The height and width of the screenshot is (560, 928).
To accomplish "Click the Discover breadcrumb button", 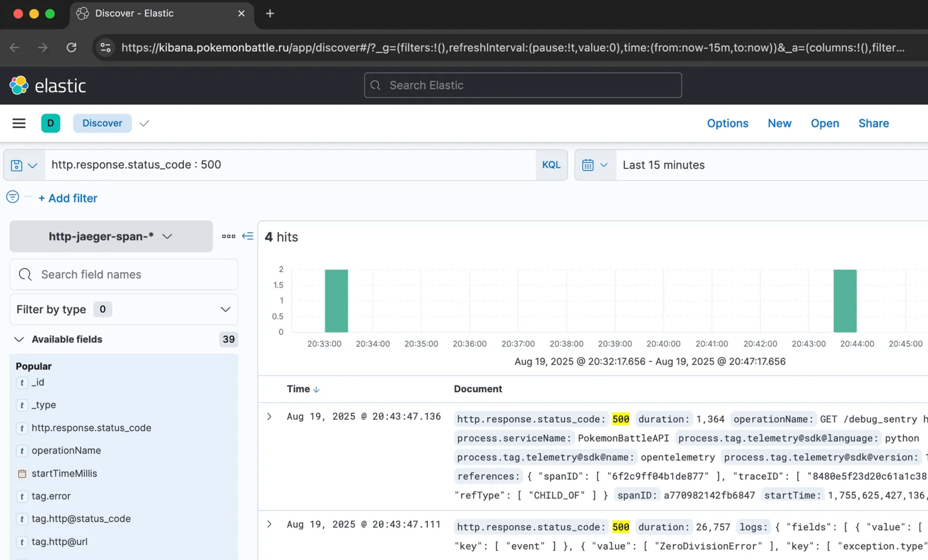I will click(102, 123).
